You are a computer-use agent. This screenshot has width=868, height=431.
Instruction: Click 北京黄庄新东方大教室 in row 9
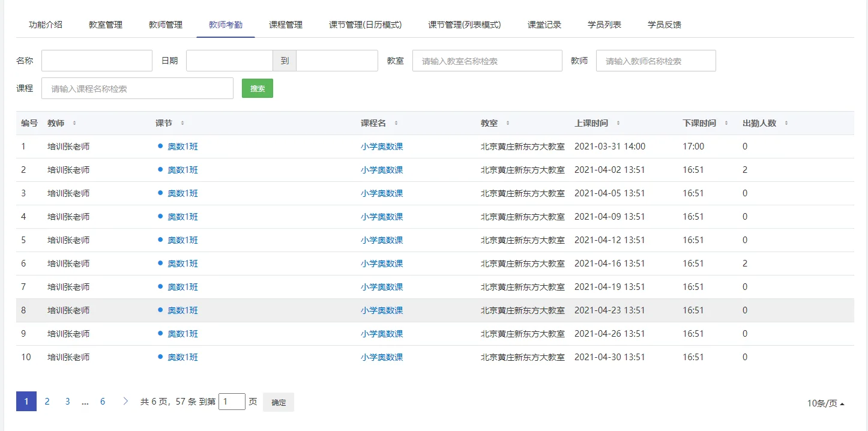click(523, 334)
